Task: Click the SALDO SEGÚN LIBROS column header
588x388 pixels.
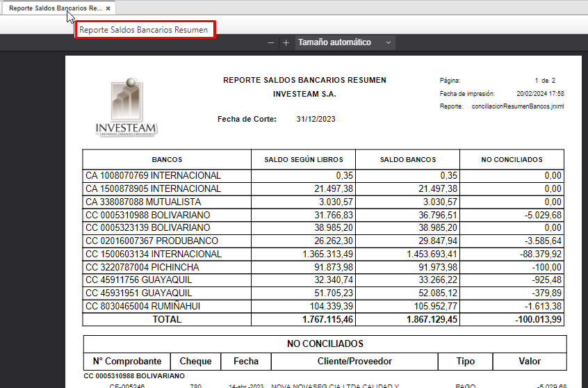Action: click(303, 160)
